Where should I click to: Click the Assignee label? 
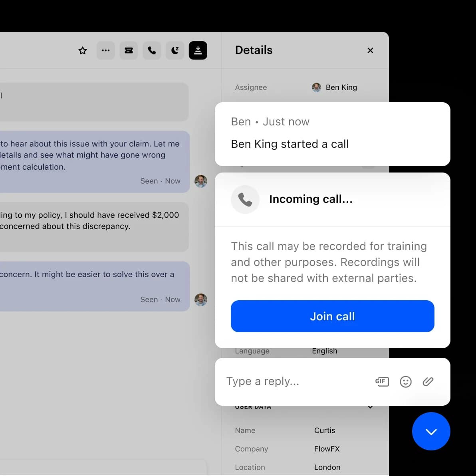point(251,87)
